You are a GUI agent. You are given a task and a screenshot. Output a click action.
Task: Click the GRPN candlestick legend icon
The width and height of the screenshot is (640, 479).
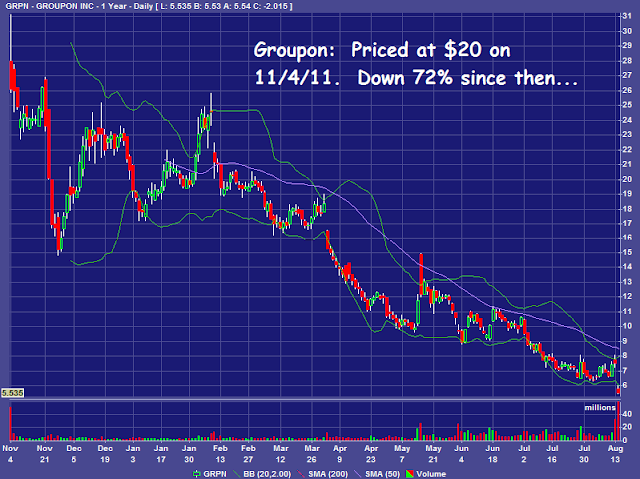coord(197,474)
